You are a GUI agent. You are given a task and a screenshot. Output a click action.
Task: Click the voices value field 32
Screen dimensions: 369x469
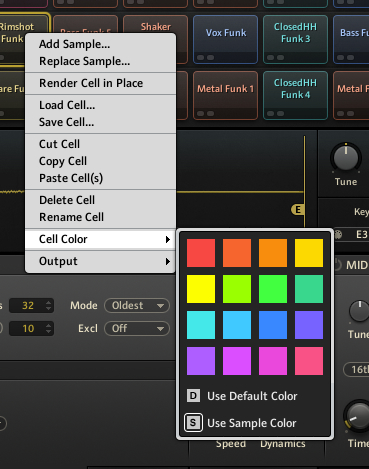pos(28,305)
